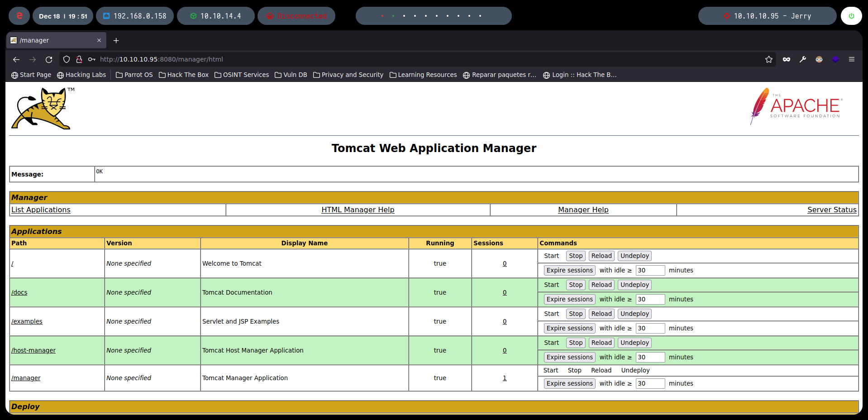Expire sessions for the /docs application
This screenshot has width=868, height=420.
(569, 299)
